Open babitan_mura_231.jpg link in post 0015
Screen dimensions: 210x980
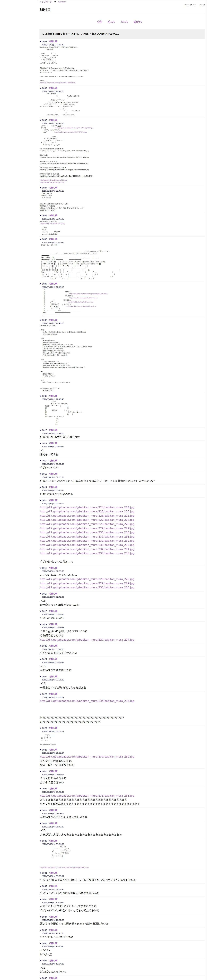87,537
